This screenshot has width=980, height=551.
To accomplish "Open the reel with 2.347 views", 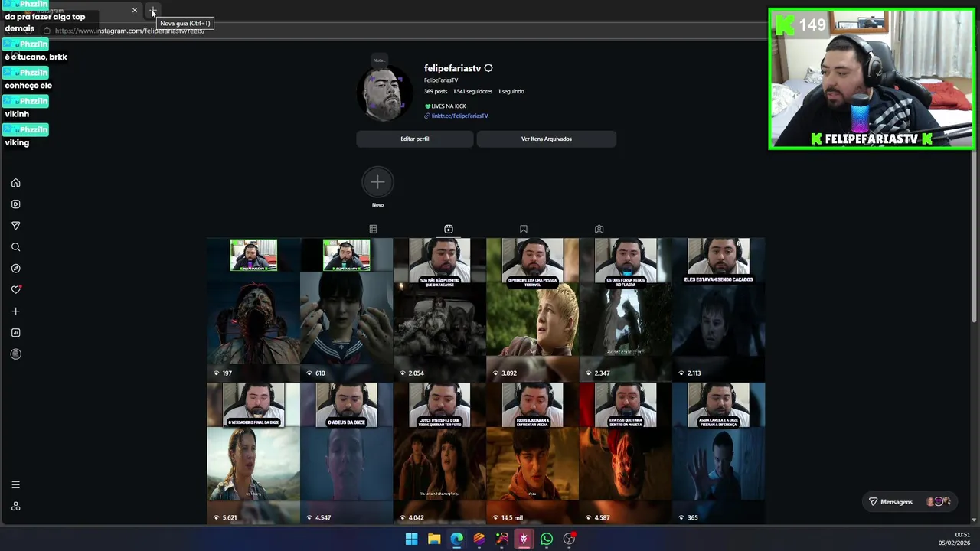I will [626, 308].
